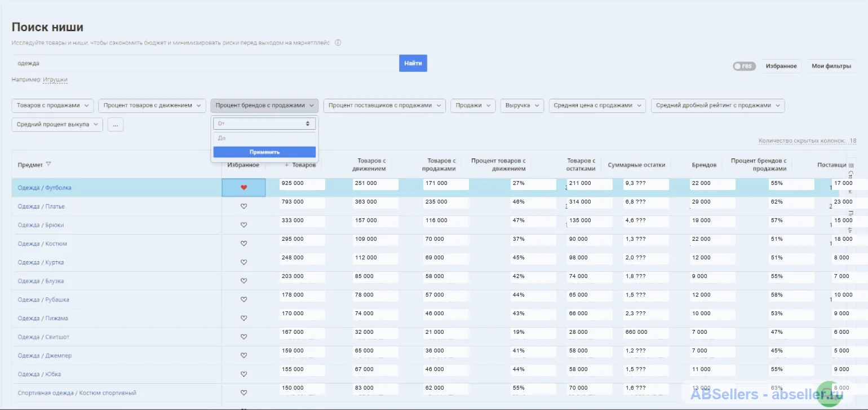Toggle the FBS switch
The image size is (868, 410).
click(744, 66)
